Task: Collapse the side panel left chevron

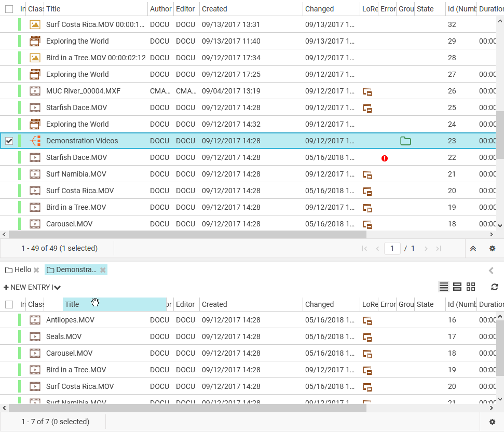Action: click(491, 270)
